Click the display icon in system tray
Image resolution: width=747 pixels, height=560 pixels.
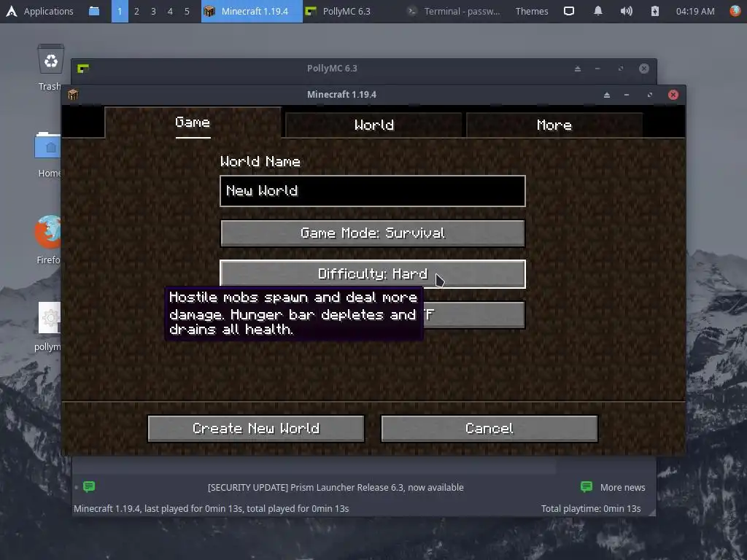569,11
